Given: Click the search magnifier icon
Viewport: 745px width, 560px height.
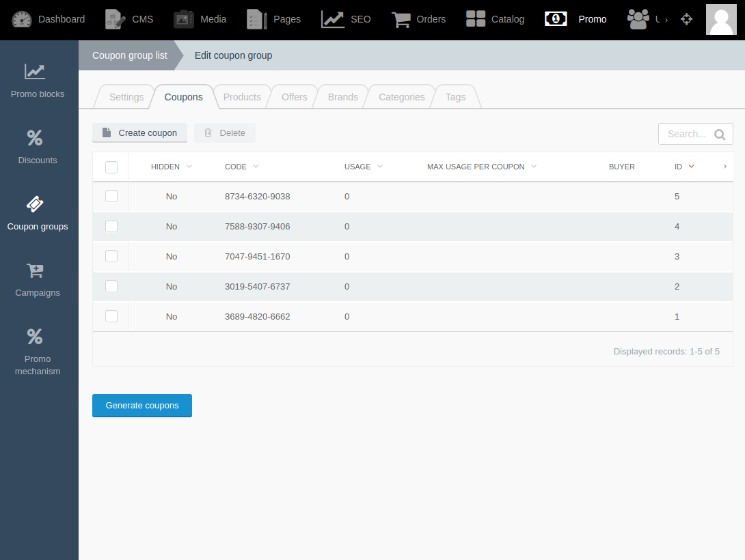Looking at the screenshot, I should (720, 135).
